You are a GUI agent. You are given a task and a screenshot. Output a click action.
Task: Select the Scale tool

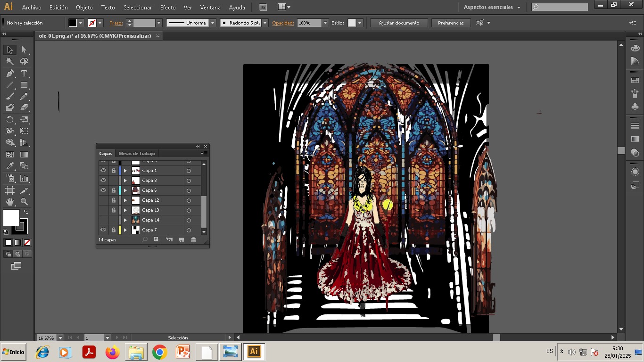24,120
